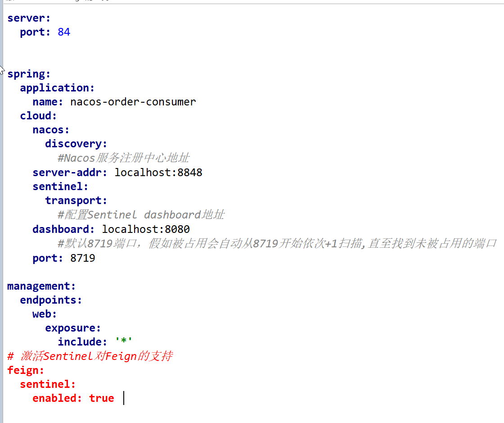The width and height of the screenshot is (504, 423).
Task: Click the 'cloud:' key
Action: tap(38, 116)
